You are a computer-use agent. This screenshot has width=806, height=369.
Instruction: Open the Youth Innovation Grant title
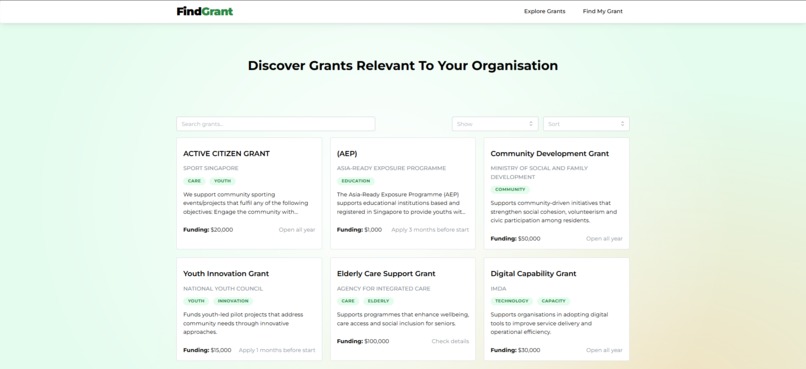tap(226, 274)
